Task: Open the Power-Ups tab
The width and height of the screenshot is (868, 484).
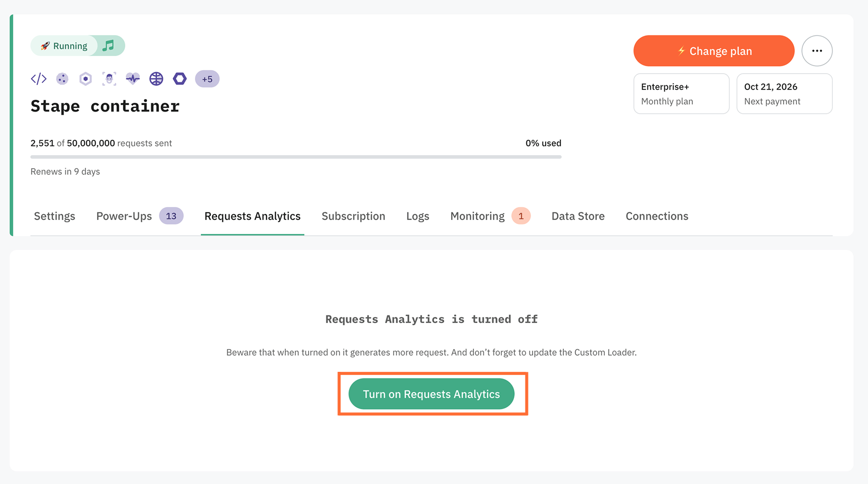Action: coord(124,216)
